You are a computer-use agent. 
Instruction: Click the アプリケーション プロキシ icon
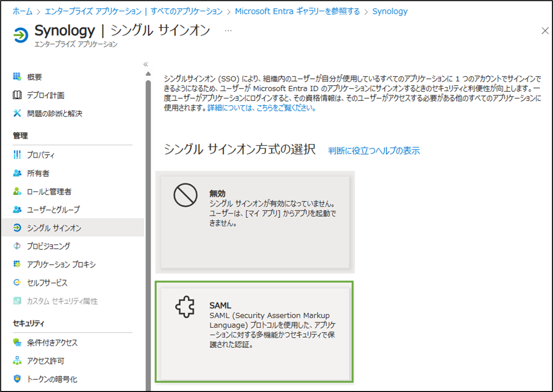tap(17, 264)
